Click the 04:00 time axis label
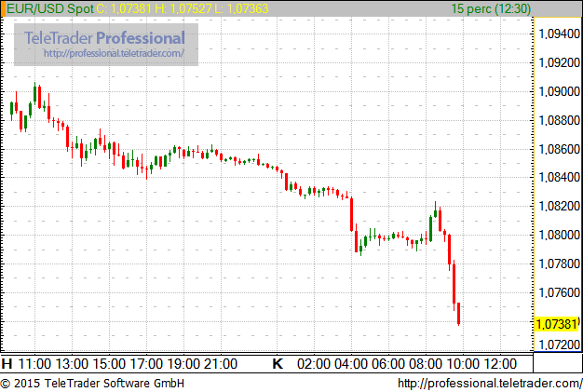The width and height of the screenshot is (583, 392). click(351, 364)
